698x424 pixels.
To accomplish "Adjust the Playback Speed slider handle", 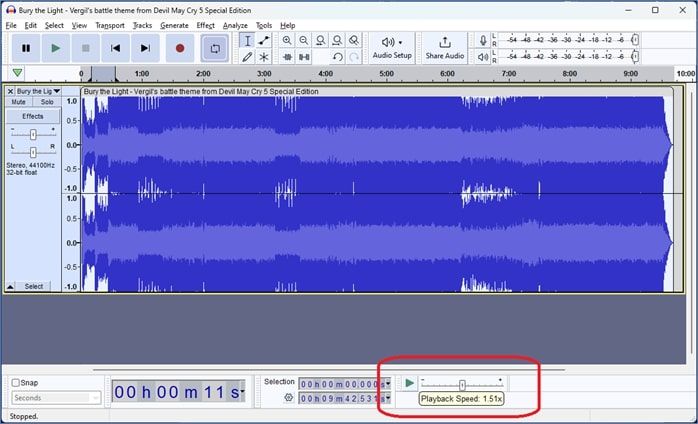I will tap(462, 384).
